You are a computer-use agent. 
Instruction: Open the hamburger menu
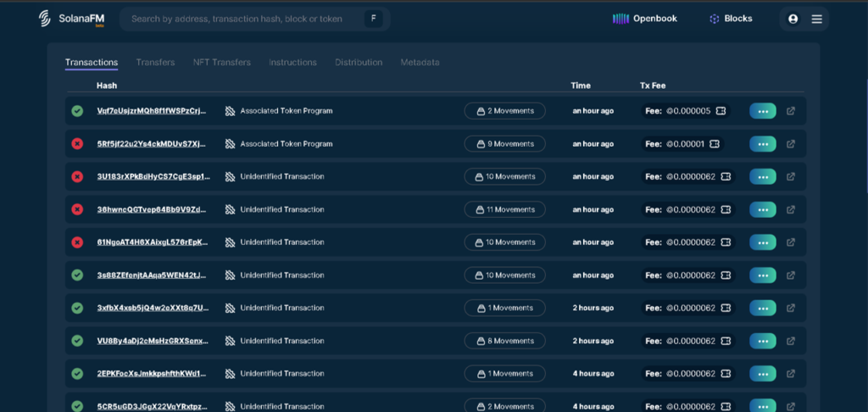pyautogui.click(x=816, y=19)
